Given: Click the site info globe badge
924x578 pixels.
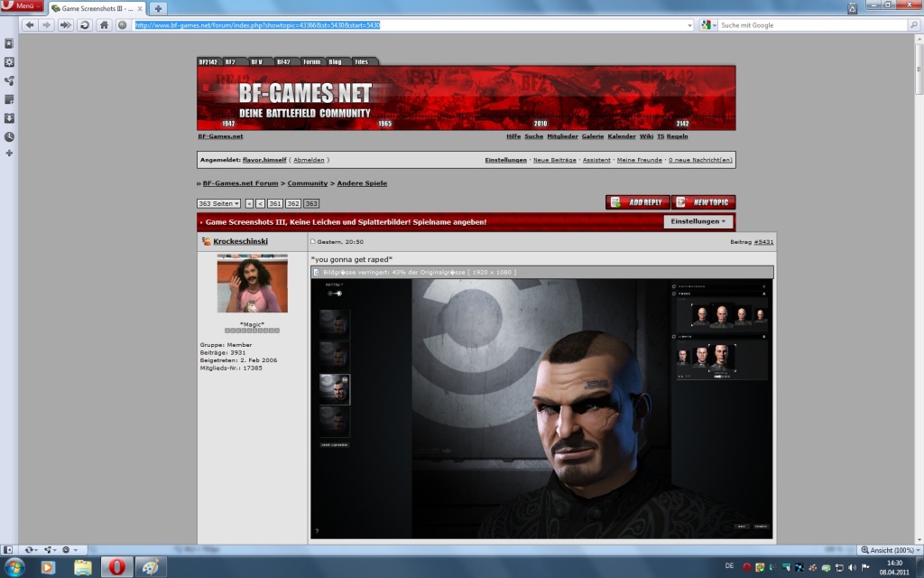Looking at the screenshot, I should [x=122, y=24].
